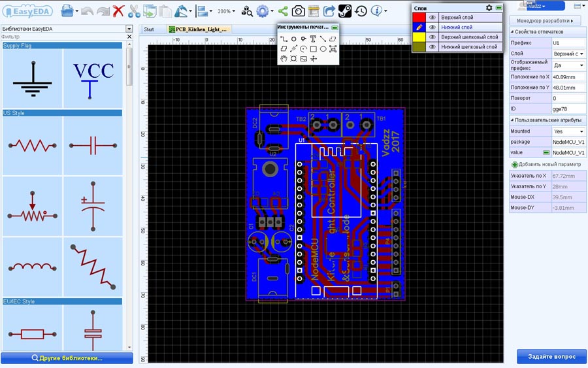588x368 pixels.
Task: Click the Steam logo icon in toolbar
Action: point(345,11)
